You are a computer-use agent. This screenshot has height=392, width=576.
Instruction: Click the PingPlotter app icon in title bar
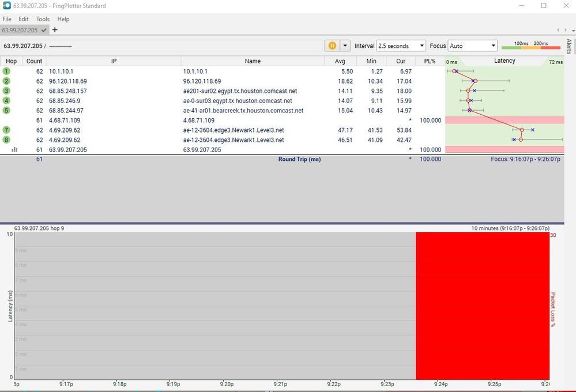tap(6, 6)
